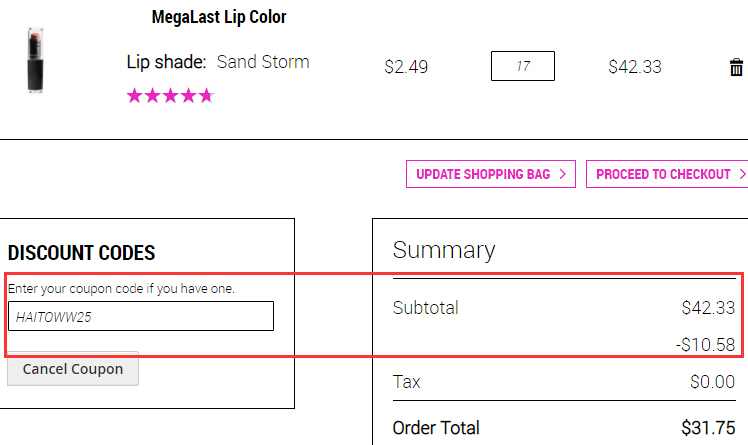748x445 pixels.
Task: Click the Subtotal label in Summary
Action: pos(426,308)
